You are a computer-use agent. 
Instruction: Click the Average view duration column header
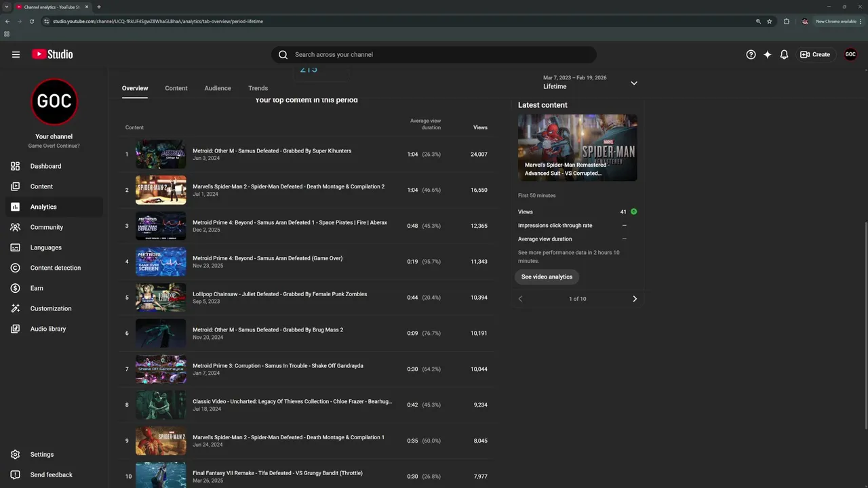click(x=425, y=124)
